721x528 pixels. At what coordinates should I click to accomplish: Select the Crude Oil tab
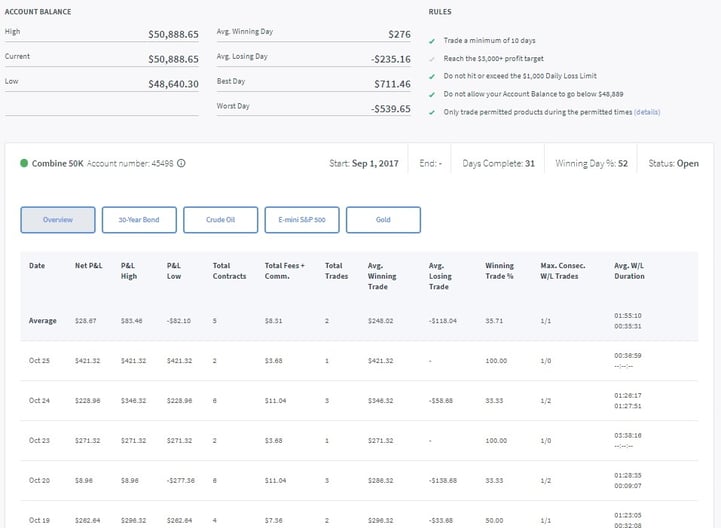pyautogui.click(x=220, y=220)
